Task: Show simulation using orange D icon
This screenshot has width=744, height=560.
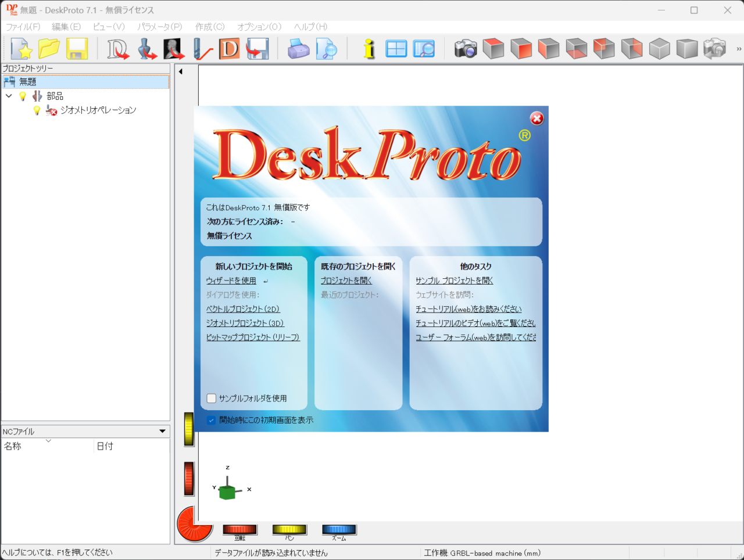Action: tap(230, 49)
